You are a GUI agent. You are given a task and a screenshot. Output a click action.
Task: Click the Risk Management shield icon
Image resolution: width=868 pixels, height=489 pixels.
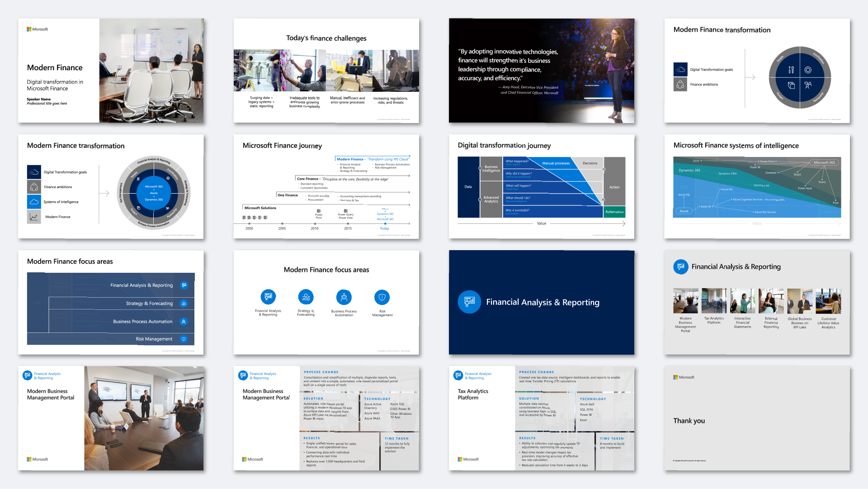pyautogui.click(x=382, y=297)
